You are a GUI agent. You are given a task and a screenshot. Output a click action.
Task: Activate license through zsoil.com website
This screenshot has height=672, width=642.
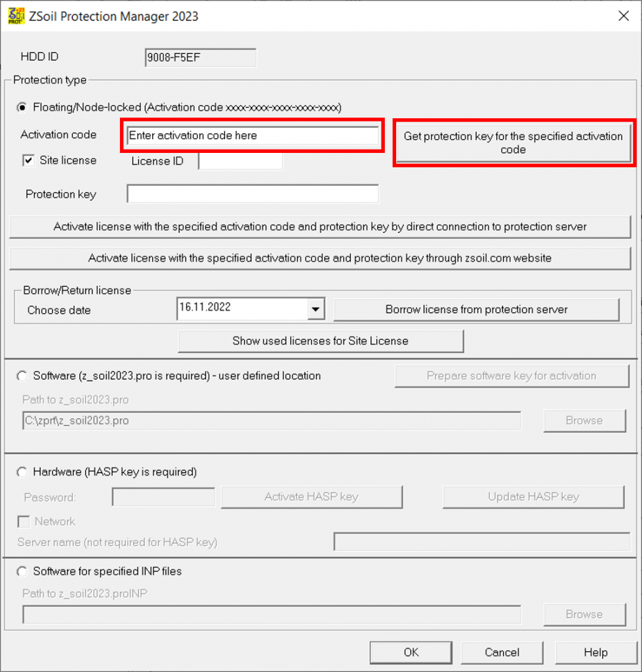coord(320,259)
